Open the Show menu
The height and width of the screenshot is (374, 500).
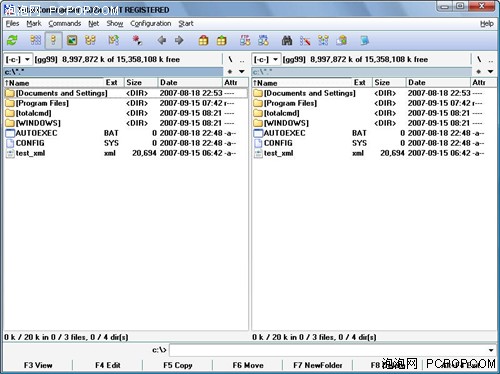(115, 24)
